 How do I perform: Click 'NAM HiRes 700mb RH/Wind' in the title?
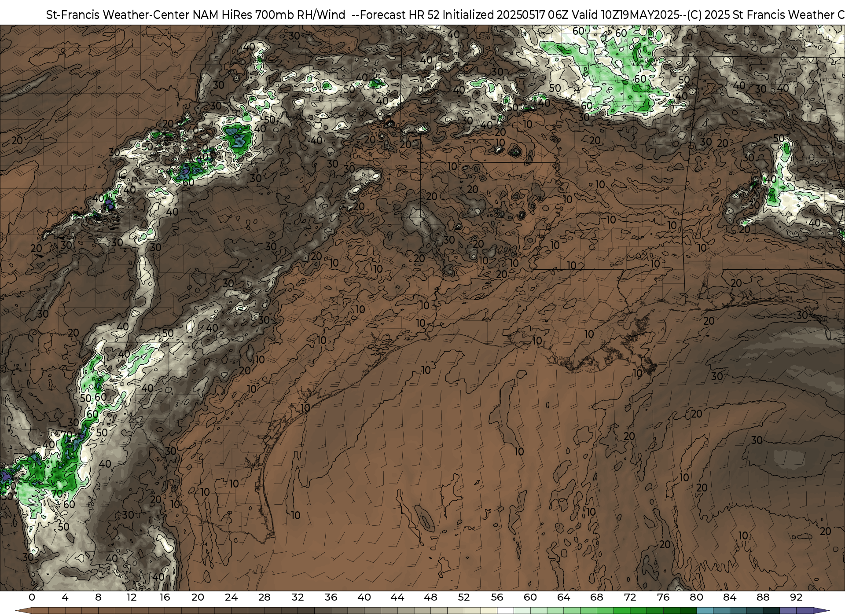click(x=269, y=15)
